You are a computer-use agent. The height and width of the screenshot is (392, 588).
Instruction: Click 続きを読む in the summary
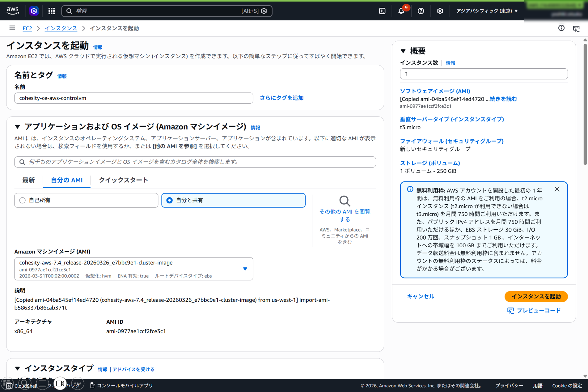pyautogui.click(x=503, y=99)
